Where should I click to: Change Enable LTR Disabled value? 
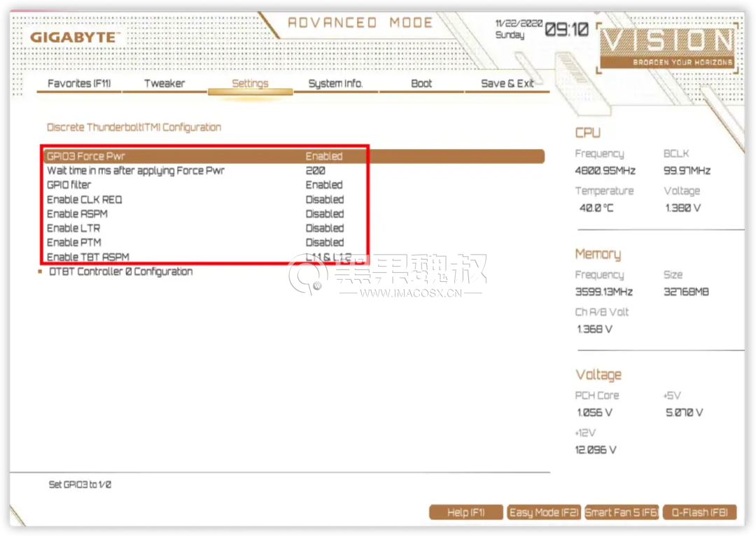(325, 228)
